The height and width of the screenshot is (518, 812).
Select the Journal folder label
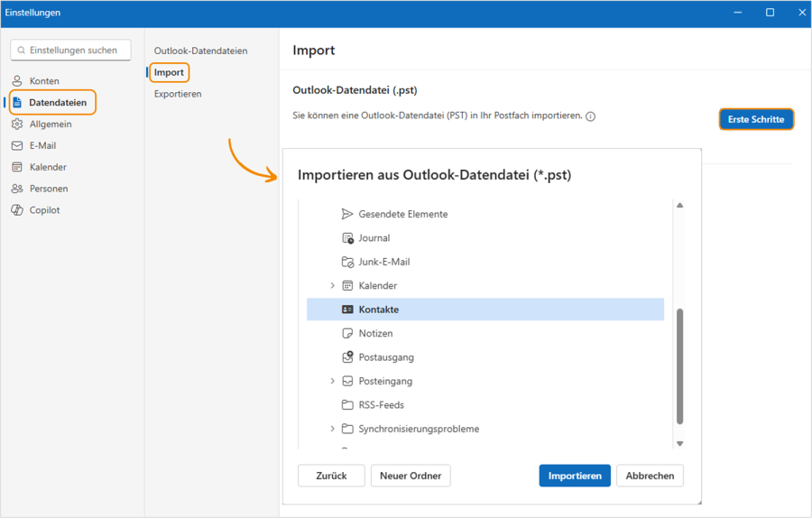tap(374, 237)
